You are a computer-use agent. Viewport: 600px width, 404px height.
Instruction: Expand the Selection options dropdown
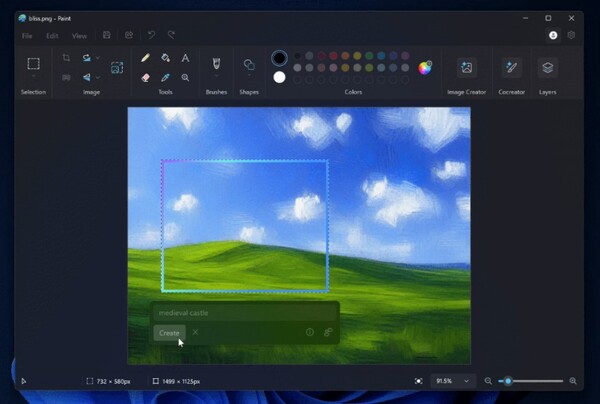point(33,76)
